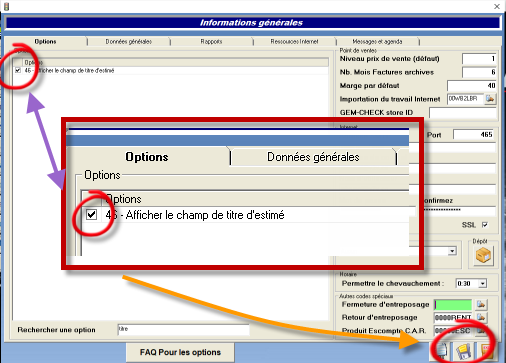Expand the Permettre le chevauchement dropdown
Image resolution: width=506 pixels, height=363 pixels.
coord(483,284)
